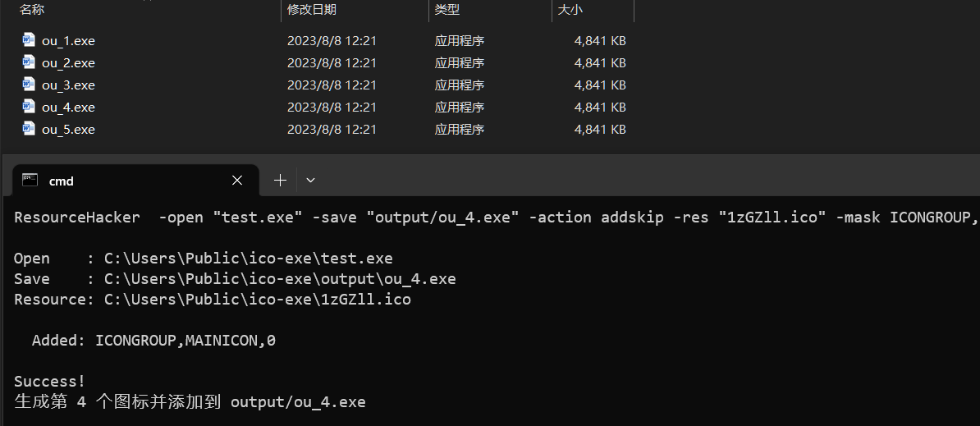This screenshot has height=426, width=980.
Task: Click the Success! line in terminal output
Action: click(x=49, y=381)
